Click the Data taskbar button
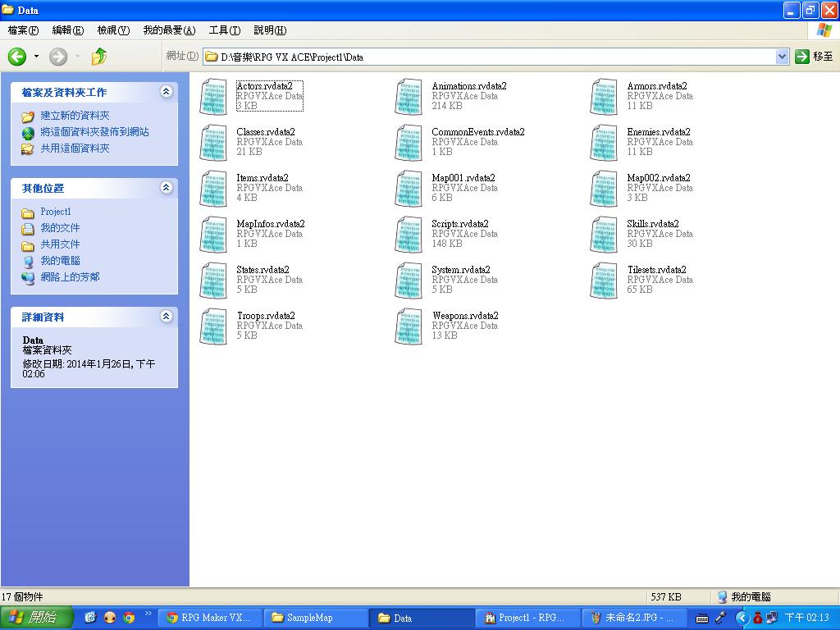 [x=422, y=618]
